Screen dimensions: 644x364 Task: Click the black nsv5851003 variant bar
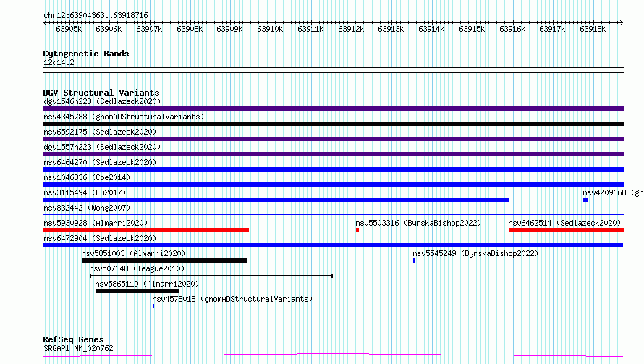click(165, 261)
